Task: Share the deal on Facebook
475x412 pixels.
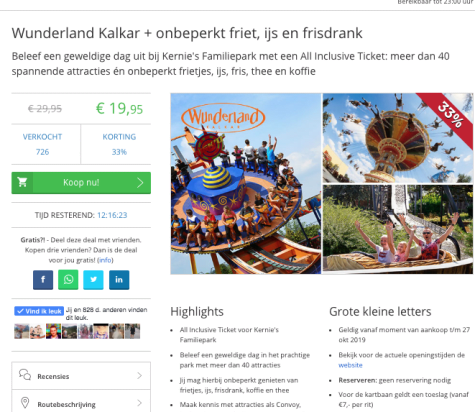Action: pyautogui.click(x=43, y=280)
